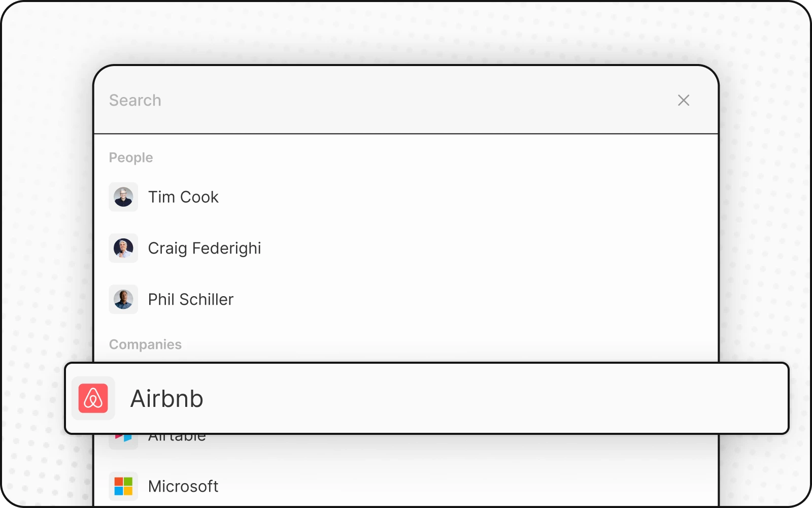This screenshot has width=812, height=508.
Task: Click Tim Cook's profile photo
Action: [123, 197]
